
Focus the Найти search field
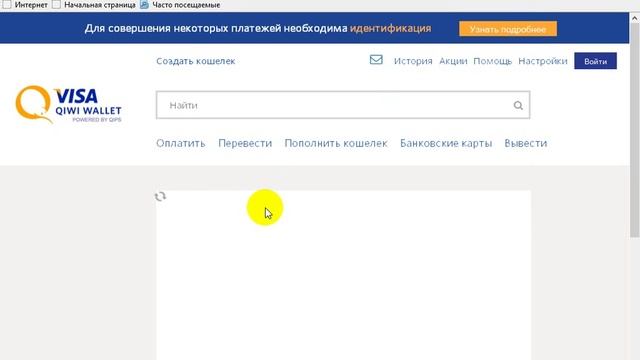tap(343, 105)
